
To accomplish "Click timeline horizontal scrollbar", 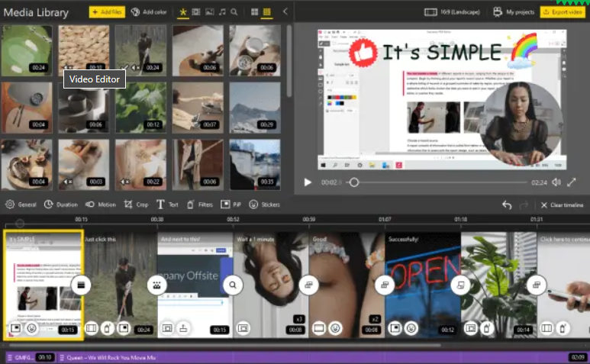I will pyautogui.click(x=225, y=345).
